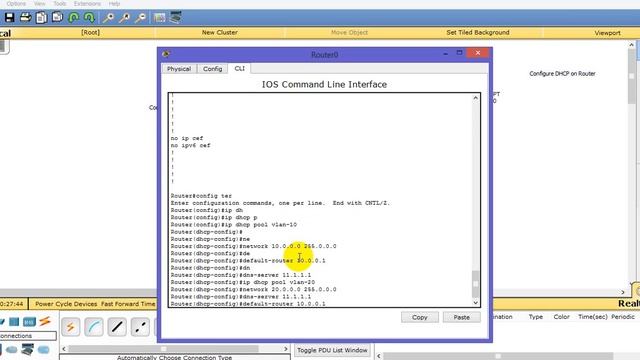Click Toggle PDU List Window button
This screenshot has height=360, width=640.
coord(332,350)
